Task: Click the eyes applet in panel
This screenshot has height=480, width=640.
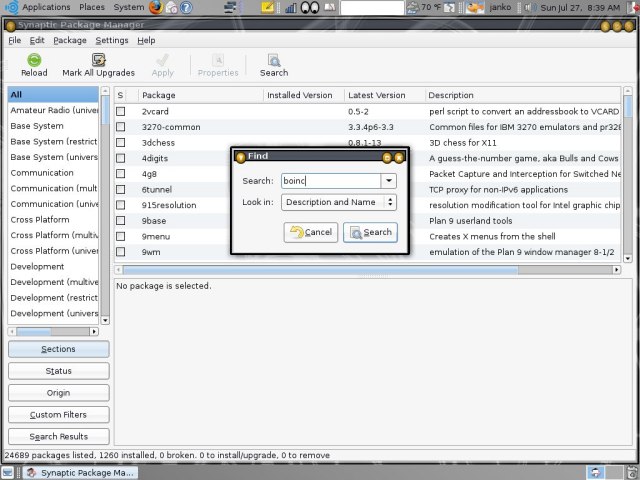Action: tap(310, 7)
